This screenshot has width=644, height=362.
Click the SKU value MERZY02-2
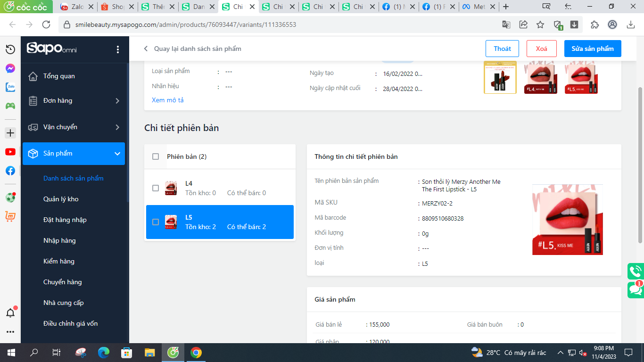(x=437, y=204)
